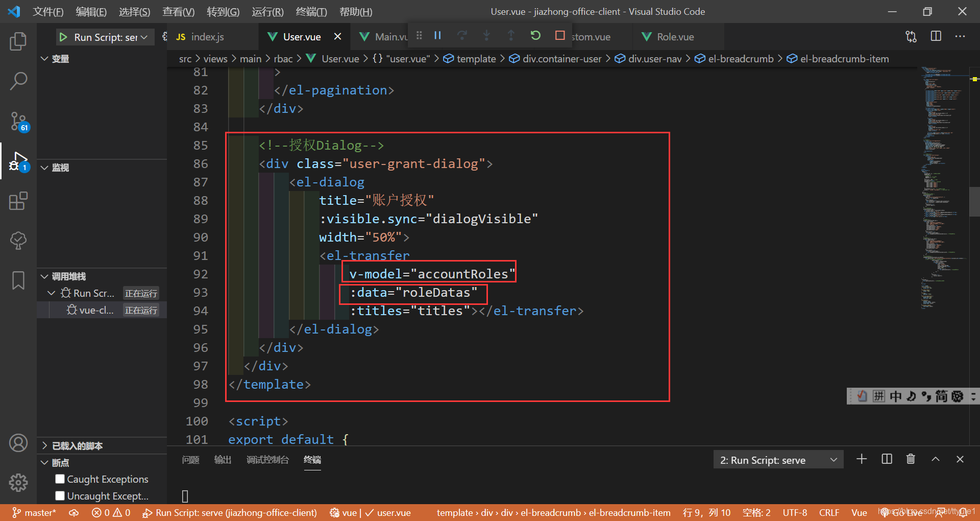Open the Run and Debug view
This screenshot has width=980, height=521.
click(x=18, y=161)
